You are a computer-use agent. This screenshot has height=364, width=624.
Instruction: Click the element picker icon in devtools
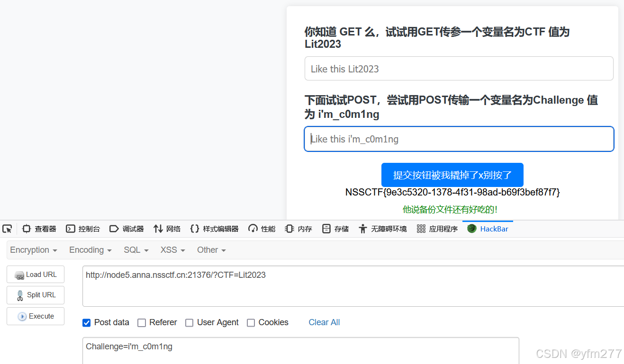[7, 229]
